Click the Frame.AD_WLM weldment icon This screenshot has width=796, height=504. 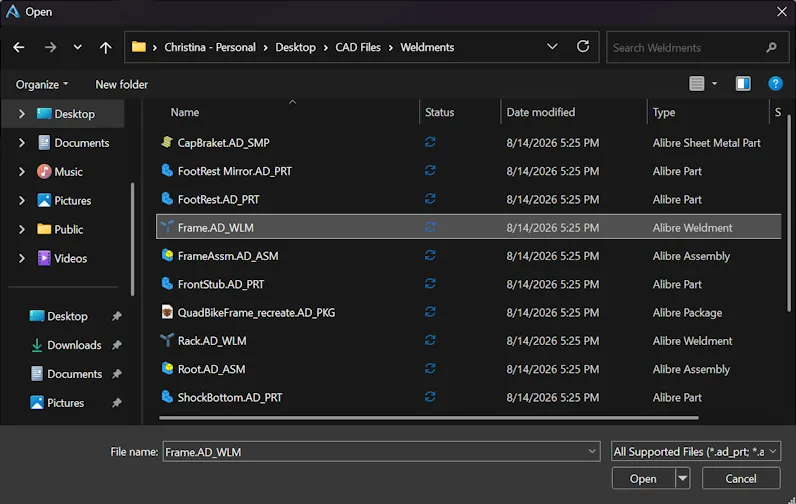[167, 227]
